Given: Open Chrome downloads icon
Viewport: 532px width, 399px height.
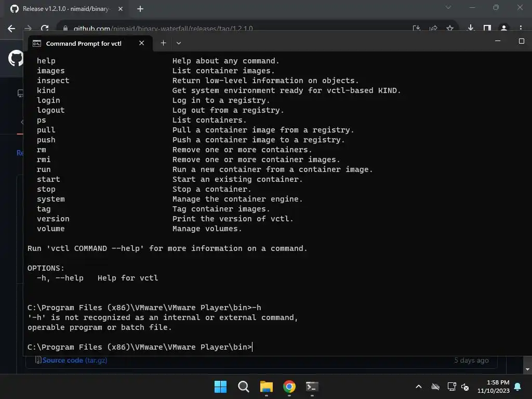Looking at the screenshot, I should [471, 28].
